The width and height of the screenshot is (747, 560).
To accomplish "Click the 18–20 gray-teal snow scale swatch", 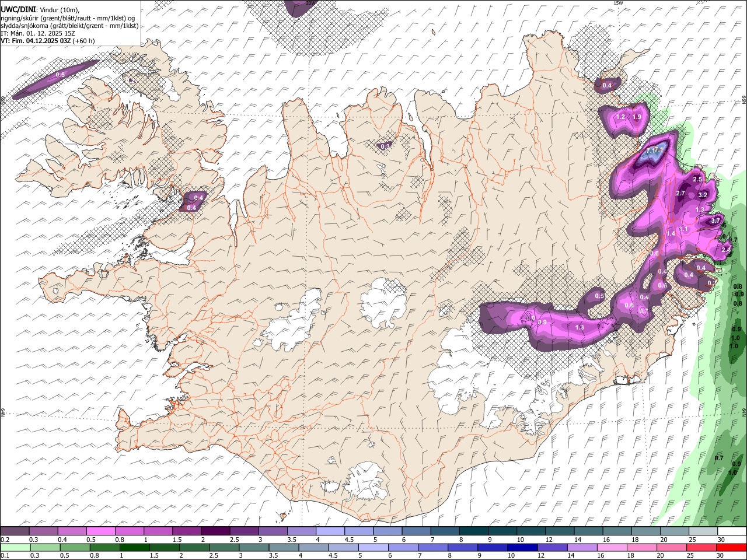I will click(645, 531).
